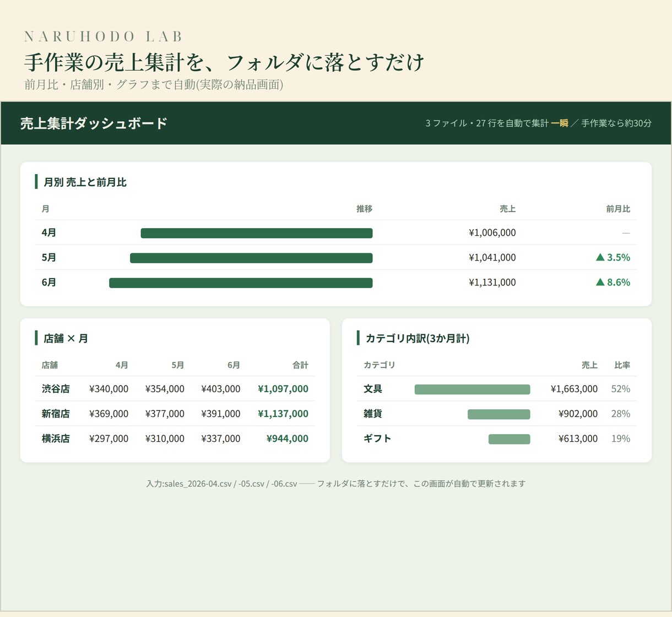Click the ¥902,000 雑貨 sales value
The height and width of the screenshot is (617, 672).
click(x=578, y=413)
